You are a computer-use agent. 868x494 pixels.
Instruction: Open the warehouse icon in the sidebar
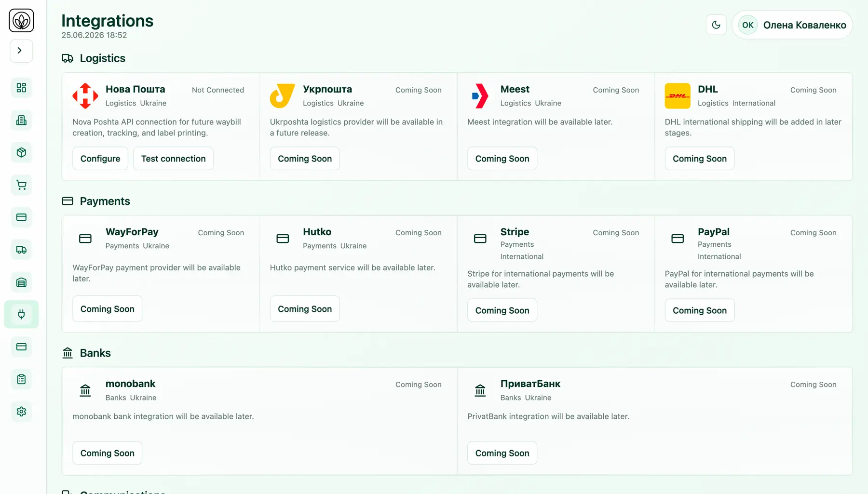21,282
